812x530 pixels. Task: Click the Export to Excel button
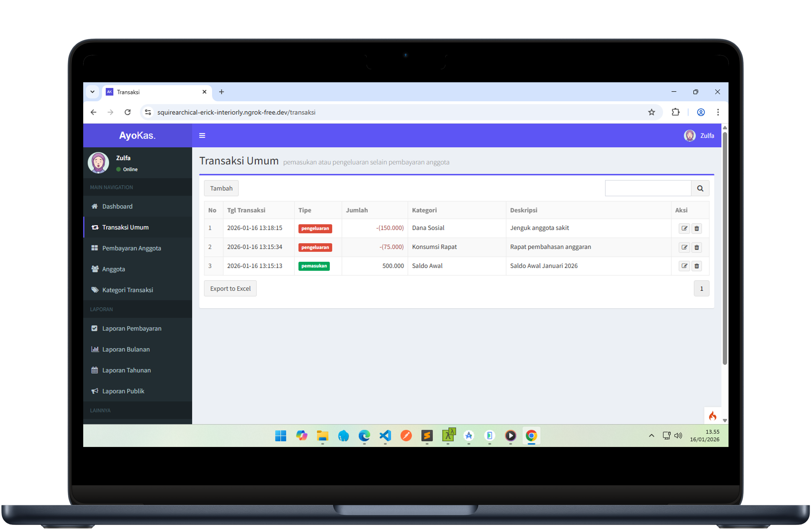click(230, 288)
